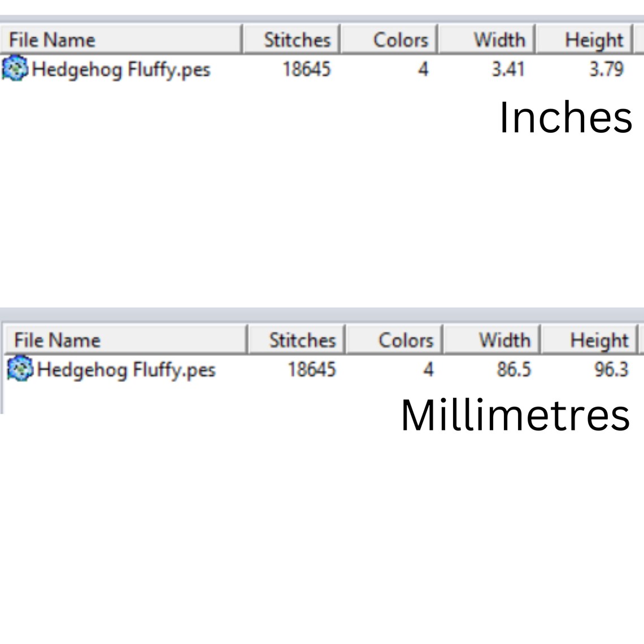Click the Millimetres label text
This screenshot has width=644, height=644.
click(515, 415)
